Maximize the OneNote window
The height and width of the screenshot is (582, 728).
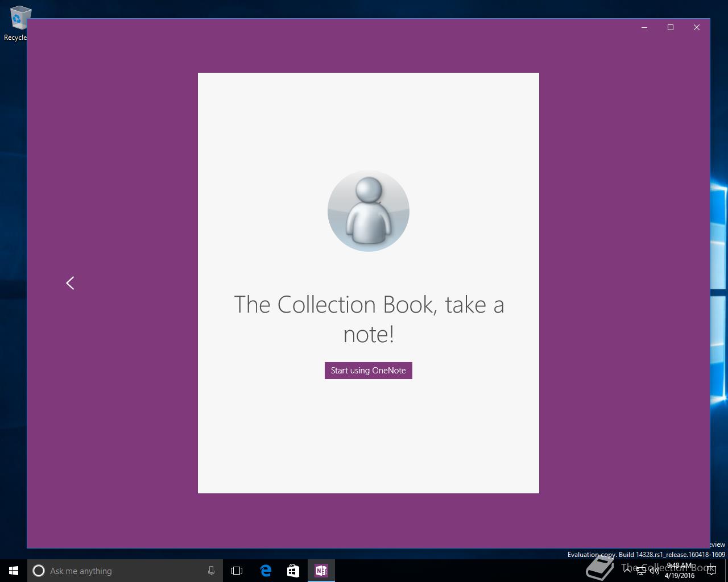671,27
